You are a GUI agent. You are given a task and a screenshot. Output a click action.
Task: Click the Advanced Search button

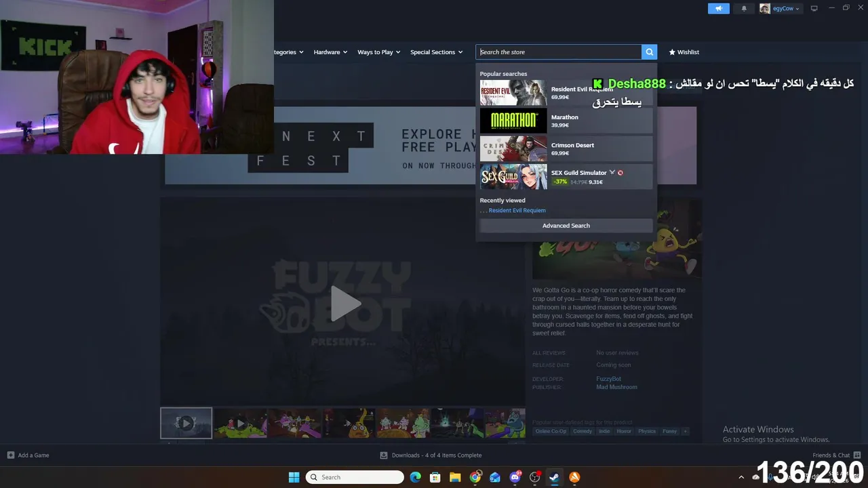pos(566,226)
